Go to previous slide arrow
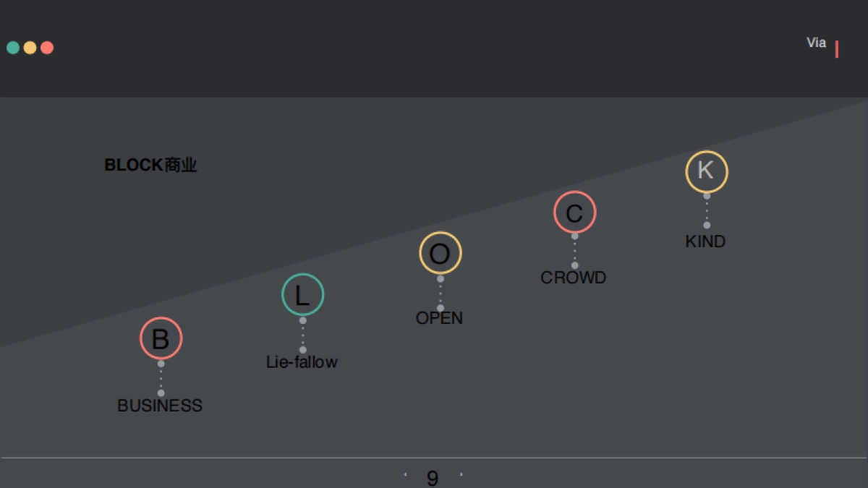Screen dimensions: 868x488 [x=405, y=475]
